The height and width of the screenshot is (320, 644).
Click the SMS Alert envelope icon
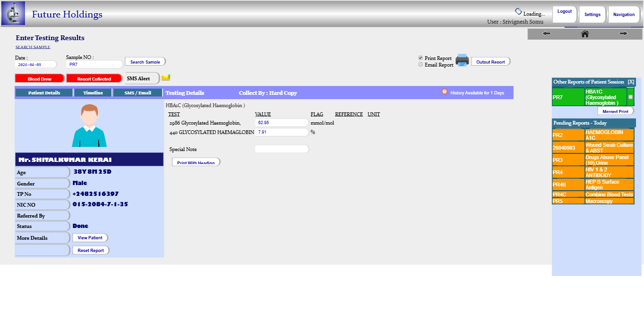(x=166, y=77)
